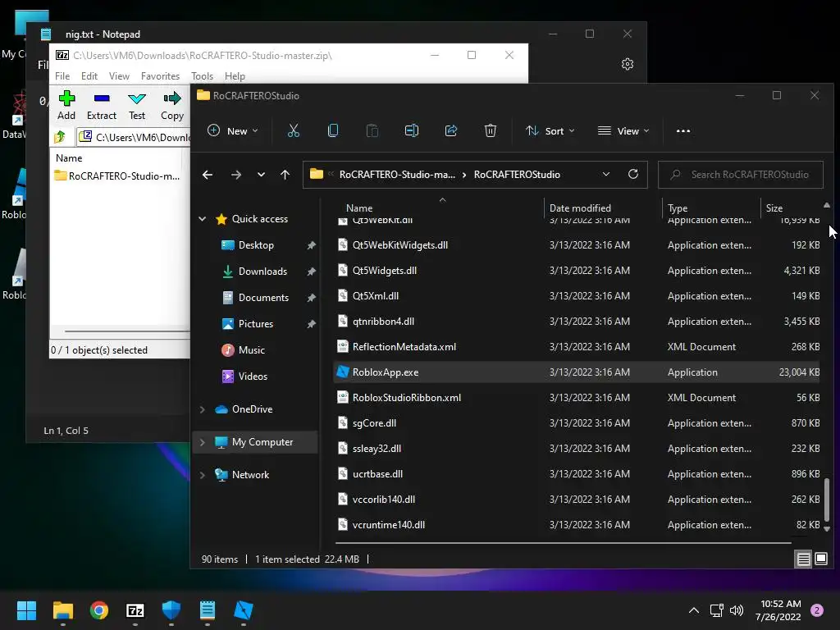This screenshot has width=840, height=630.
Task: Select Documents in navigation pane
Action: tap(263, 298)
